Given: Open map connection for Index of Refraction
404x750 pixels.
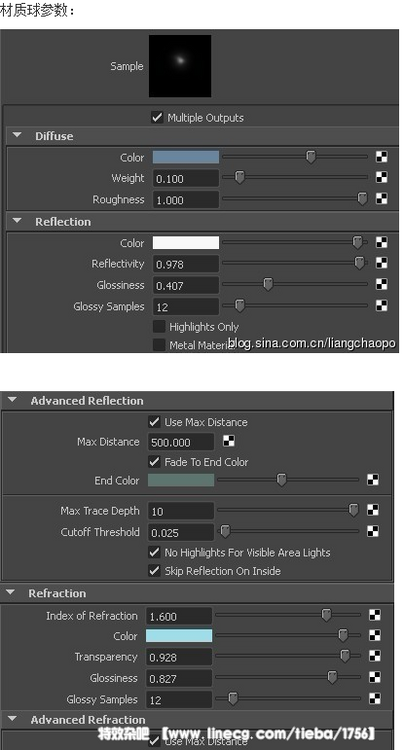Looking at the screenshot, I should (x=375, y=615).
